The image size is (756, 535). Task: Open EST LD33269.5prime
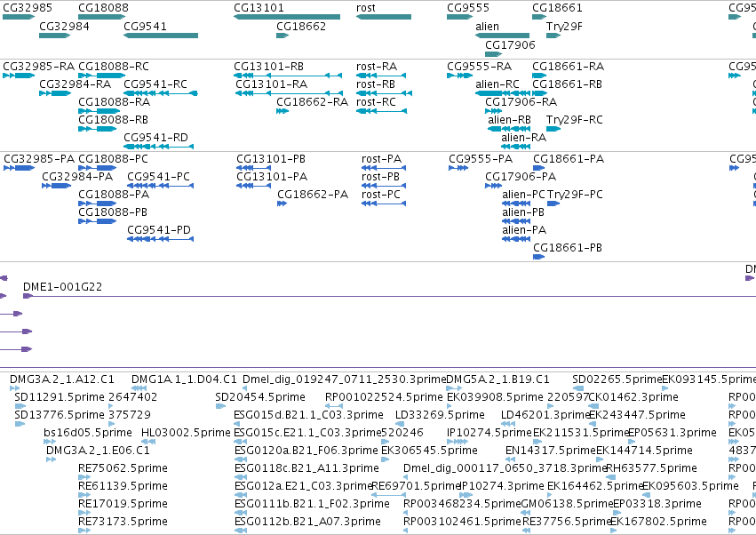tap(440, 415)
